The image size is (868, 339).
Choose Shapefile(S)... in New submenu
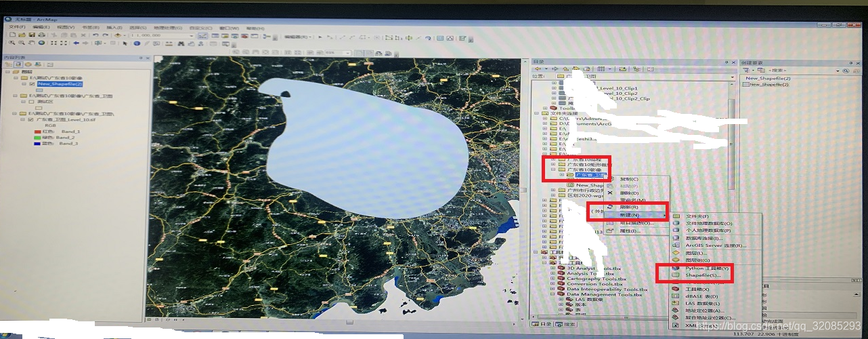(703, 275)
